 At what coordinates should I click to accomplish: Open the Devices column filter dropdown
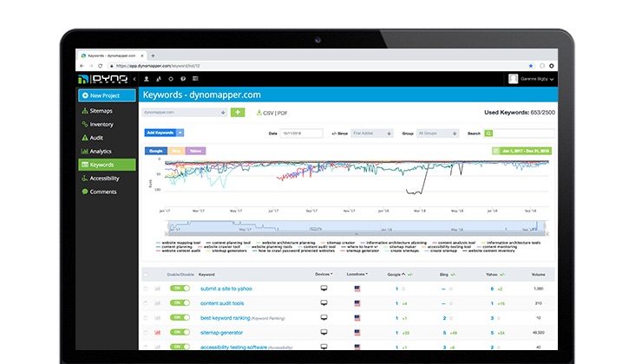(x=324, y=274)
